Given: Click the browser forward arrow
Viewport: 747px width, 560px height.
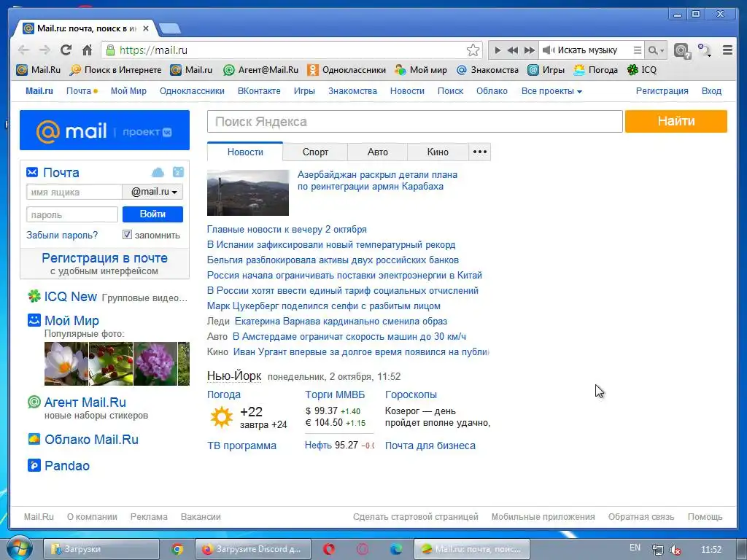Looking at the screenshot, I should coord(44,50).
